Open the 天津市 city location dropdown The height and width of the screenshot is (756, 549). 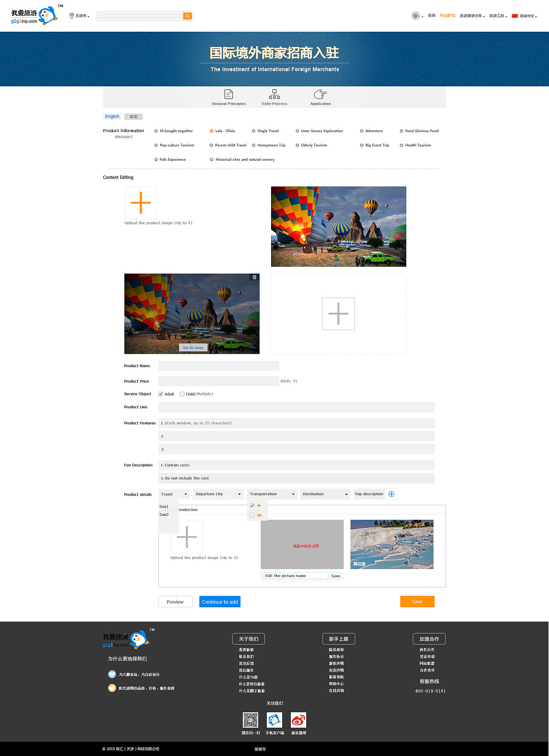[x=80, y=16]
